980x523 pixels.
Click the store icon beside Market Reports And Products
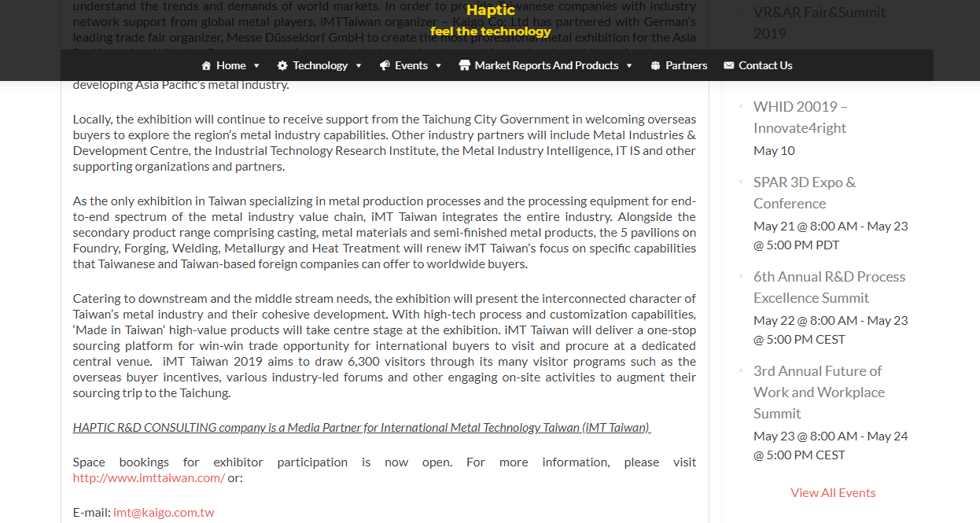pyautogui.click(x=464, y=65)
